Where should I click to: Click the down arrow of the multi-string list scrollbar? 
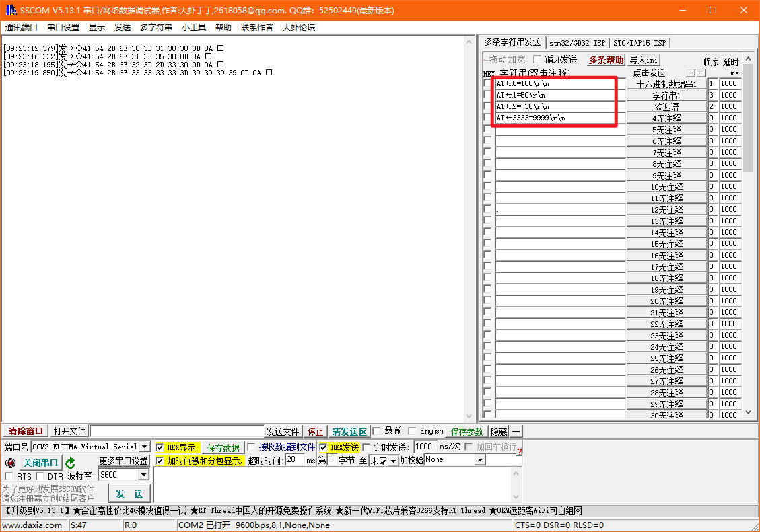pyautogui.click(x=749, y=412)
